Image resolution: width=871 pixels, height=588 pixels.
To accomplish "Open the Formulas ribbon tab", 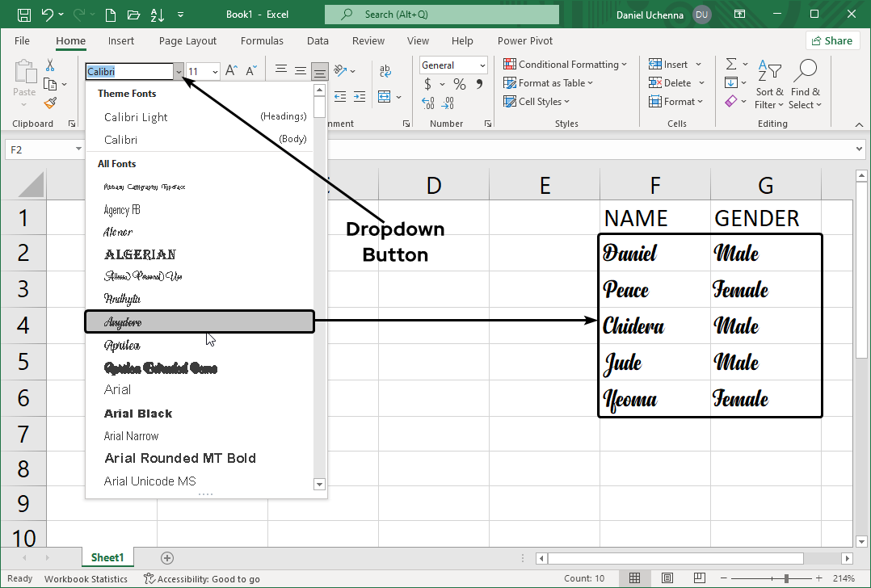I will [262, 40].
